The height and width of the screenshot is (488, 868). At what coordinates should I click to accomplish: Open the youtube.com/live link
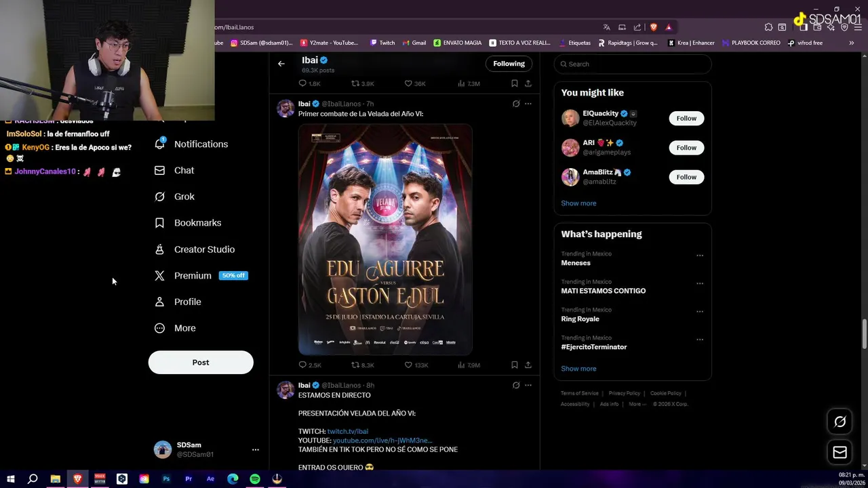(382, 441)
